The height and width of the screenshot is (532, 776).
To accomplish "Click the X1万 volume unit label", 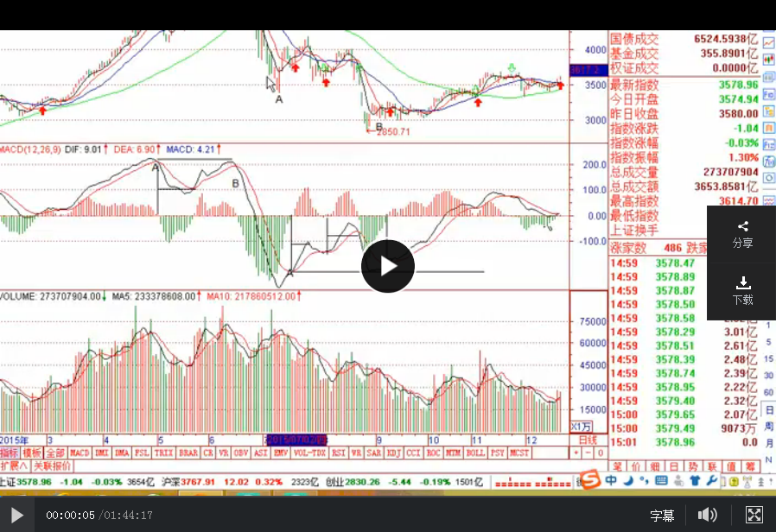I will 582,426.
